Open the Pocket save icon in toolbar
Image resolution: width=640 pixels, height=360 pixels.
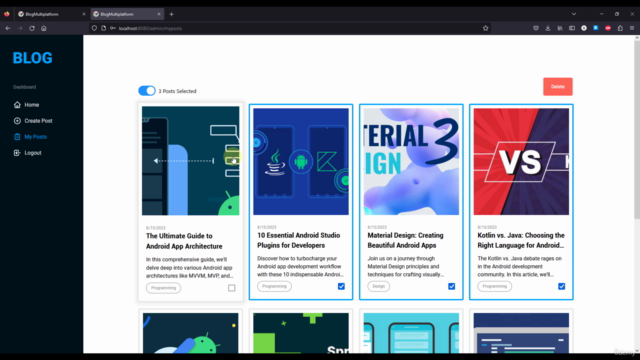[x=536, y=28]
